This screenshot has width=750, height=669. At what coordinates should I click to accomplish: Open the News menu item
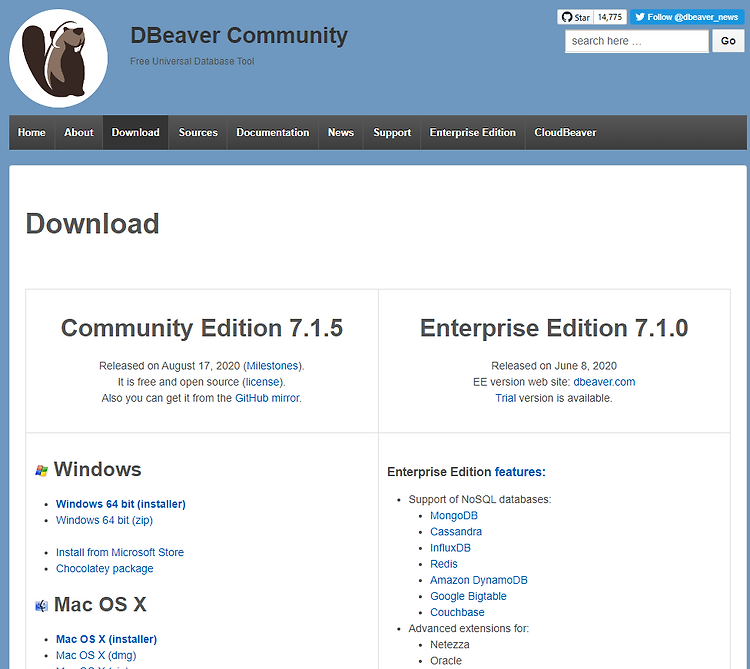(341, 132)
